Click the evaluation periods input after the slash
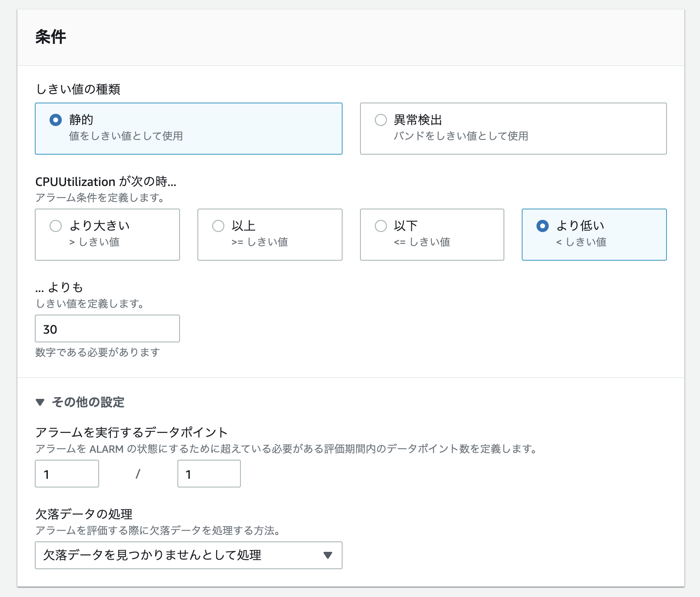Image resolution: width=700 pixels, height=597 pixels. 209,474
